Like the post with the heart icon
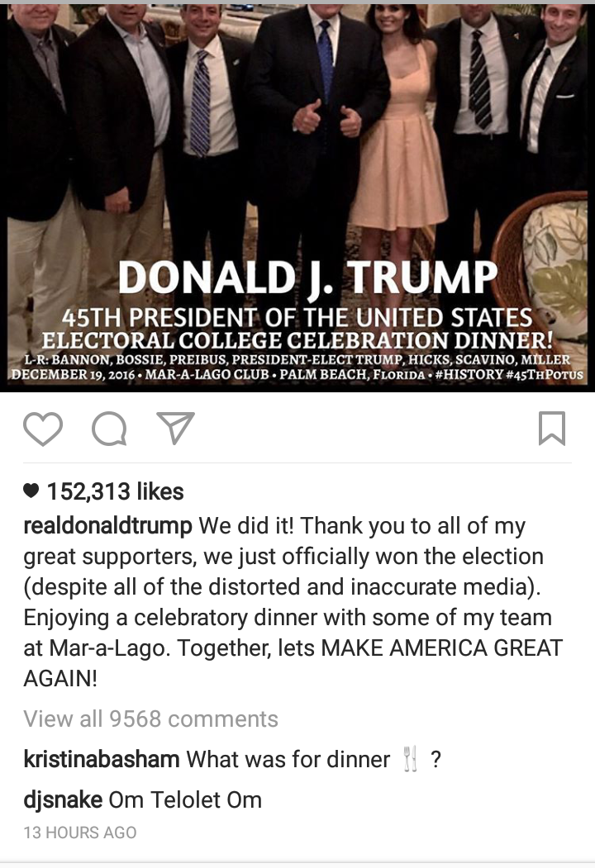 [43, 429]
